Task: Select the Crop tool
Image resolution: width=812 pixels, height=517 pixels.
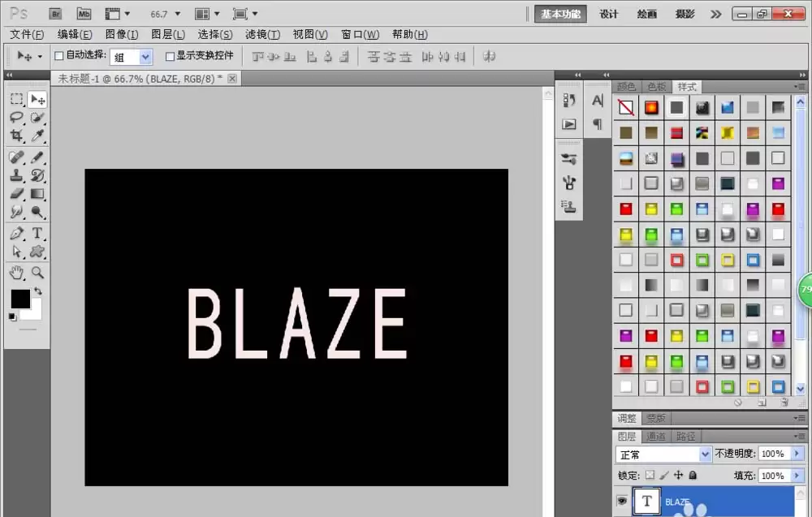Action: [16, 136]
